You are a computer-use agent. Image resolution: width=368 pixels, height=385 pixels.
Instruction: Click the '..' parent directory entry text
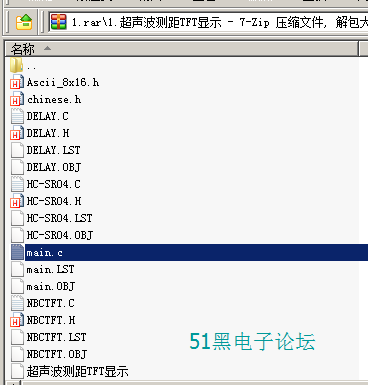[x=31, y=68]
